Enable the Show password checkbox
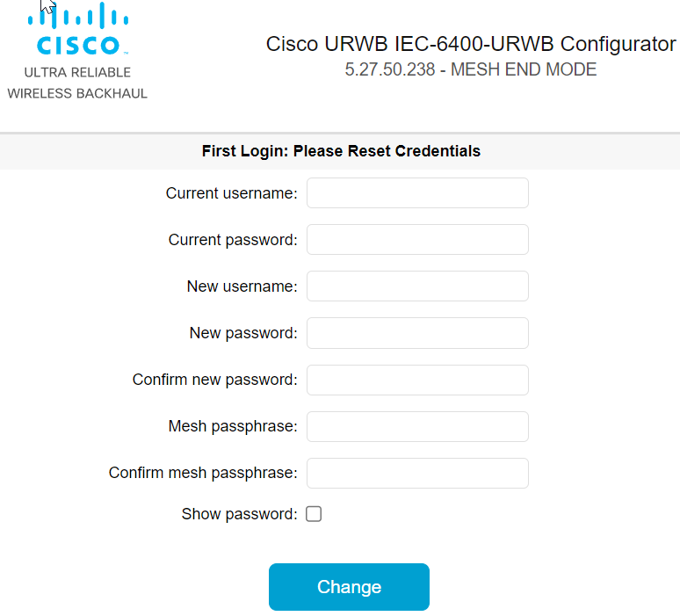Viewport: 680px width, 616px height. tap(314, 514)
